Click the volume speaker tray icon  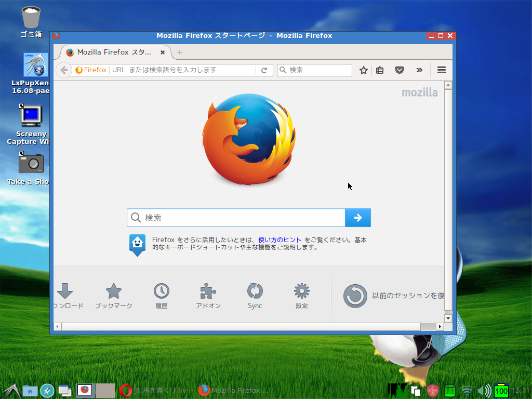[x=484, y=391]
